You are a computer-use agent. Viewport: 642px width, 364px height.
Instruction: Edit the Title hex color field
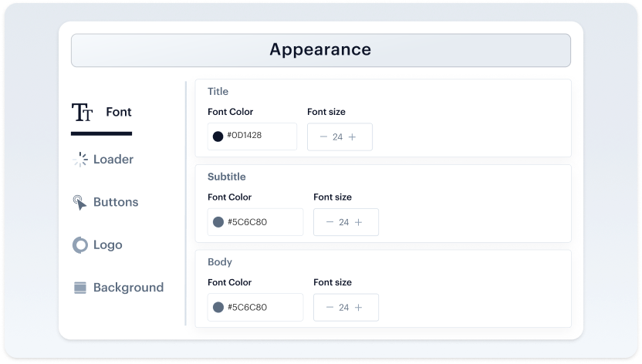click(252, 136)
